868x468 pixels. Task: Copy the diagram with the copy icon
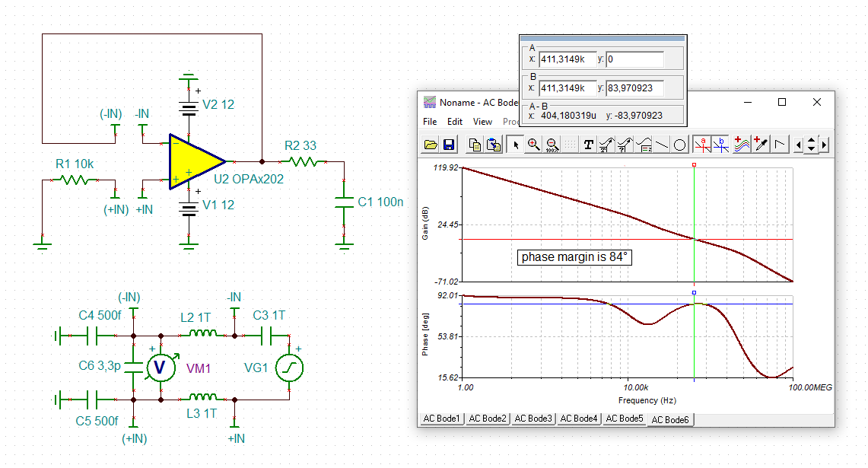[475, 145]
